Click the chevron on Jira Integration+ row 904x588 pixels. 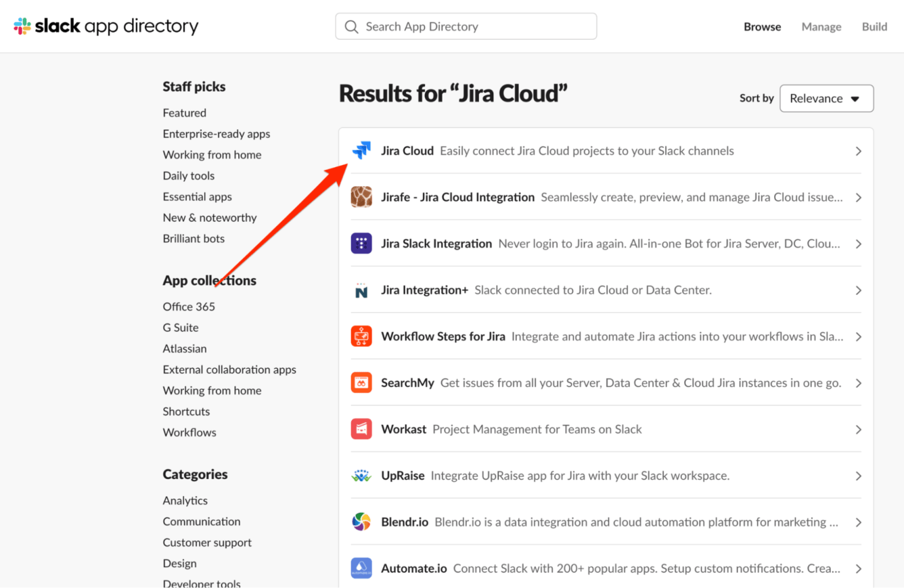point(858,290)
